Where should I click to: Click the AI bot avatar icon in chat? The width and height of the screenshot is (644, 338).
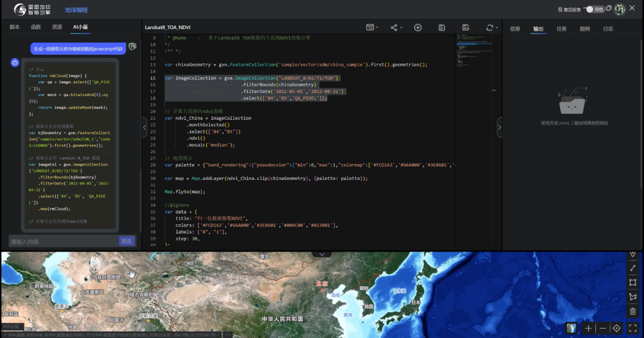click(x=15, y=63)
